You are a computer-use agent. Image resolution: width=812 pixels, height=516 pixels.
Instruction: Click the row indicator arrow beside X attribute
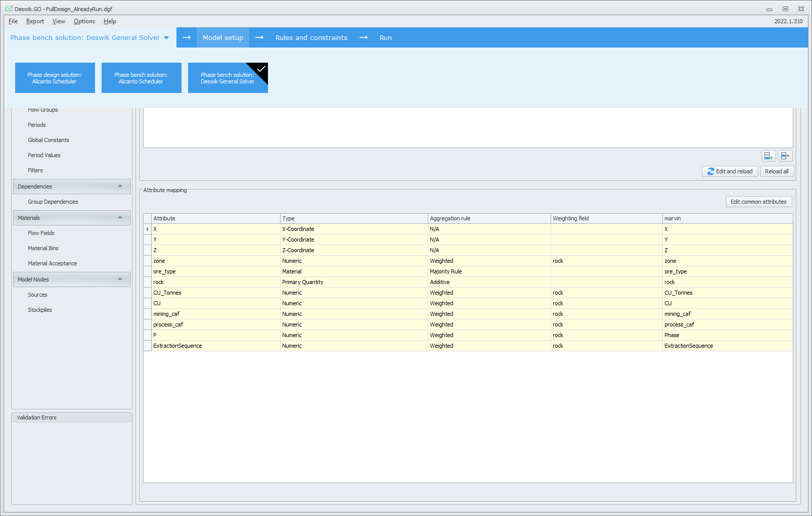coord(148,229)
